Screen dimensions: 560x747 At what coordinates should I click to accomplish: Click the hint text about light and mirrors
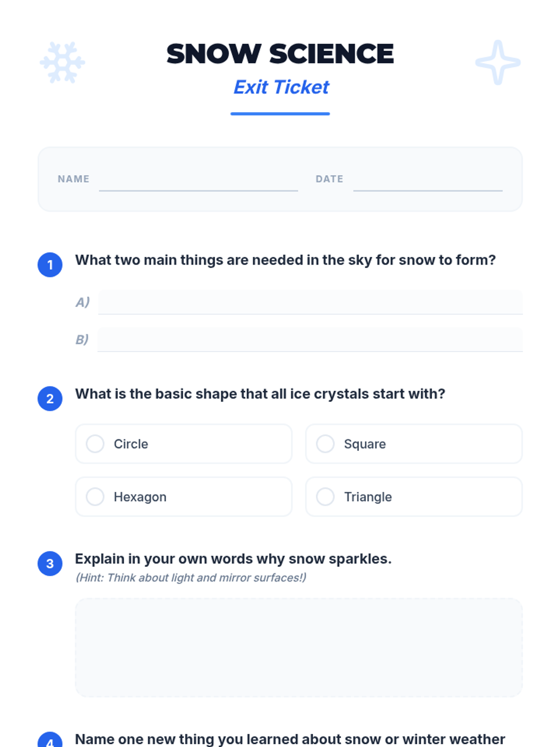[x=191, y=578]
